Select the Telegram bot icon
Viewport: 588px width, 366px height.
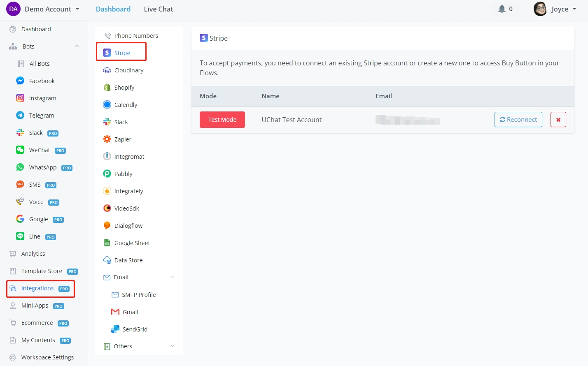coord(20,116)
